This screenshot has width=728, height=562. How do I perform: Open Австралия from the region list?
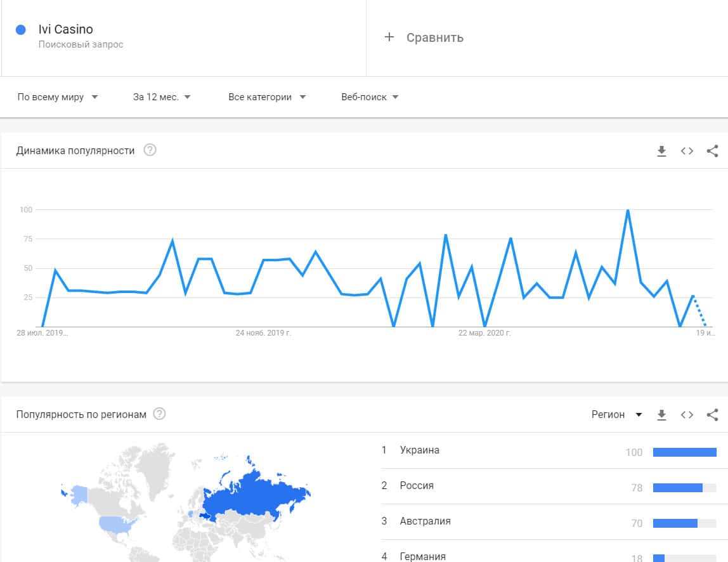[425, 521]
